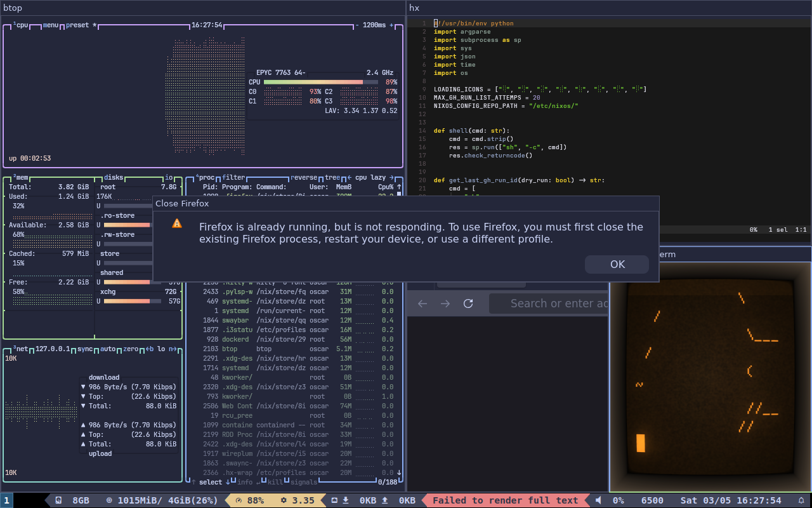Click line 14 def shell in hx editor

pyautogui.click(x=471, y=131)
